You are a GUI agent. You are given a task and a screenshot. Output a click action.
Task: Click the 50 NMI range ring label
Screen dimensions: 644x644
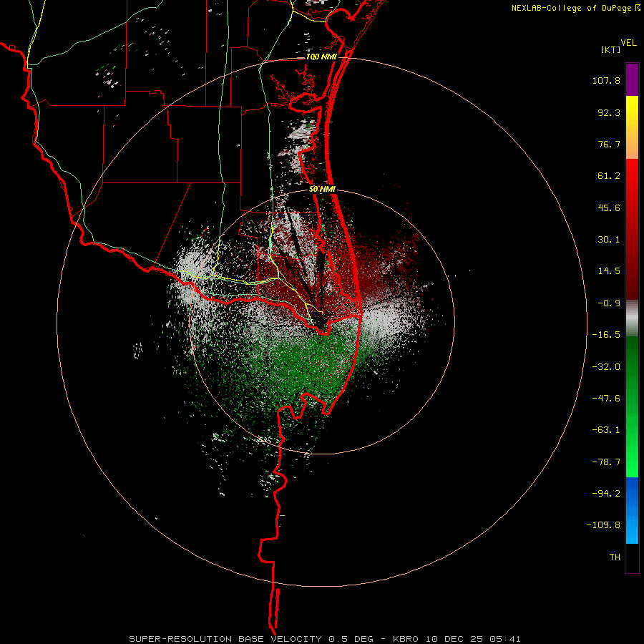tap(323, 190)
